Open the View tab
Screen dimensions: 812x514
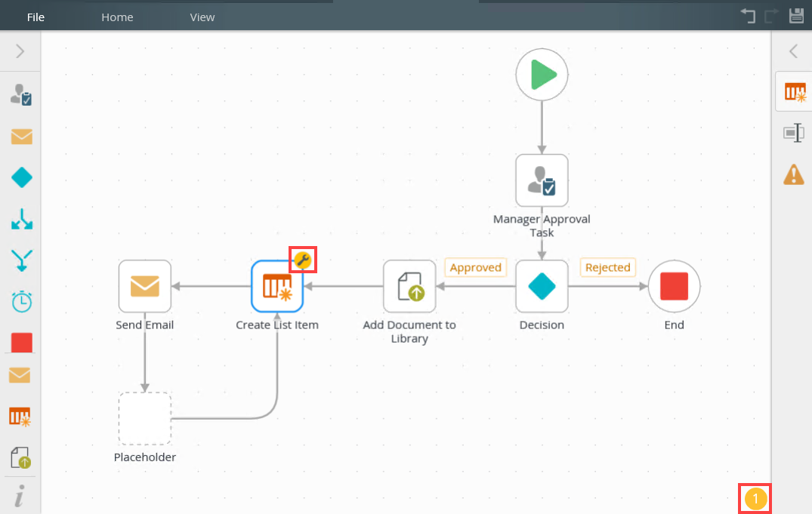pyautogui.click(x=202, y=17)
